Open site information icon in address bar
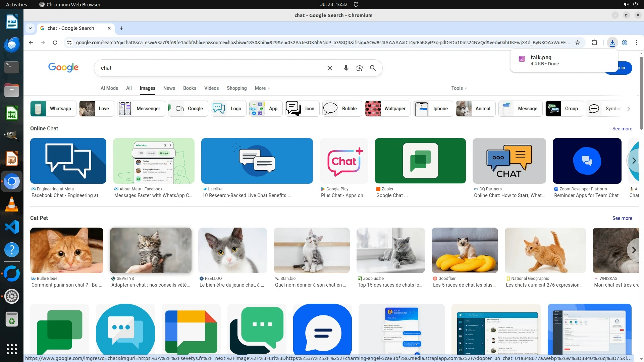This screenshot has height=362, width=644. [x=69, y=43]
